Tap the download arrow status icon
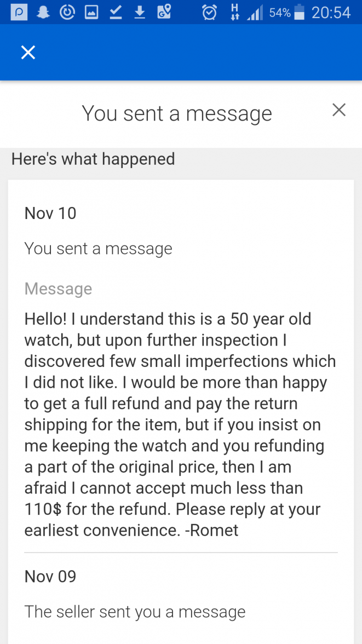Image resolution: width=362 pixels, height=644 pixels. coord(140,12)
